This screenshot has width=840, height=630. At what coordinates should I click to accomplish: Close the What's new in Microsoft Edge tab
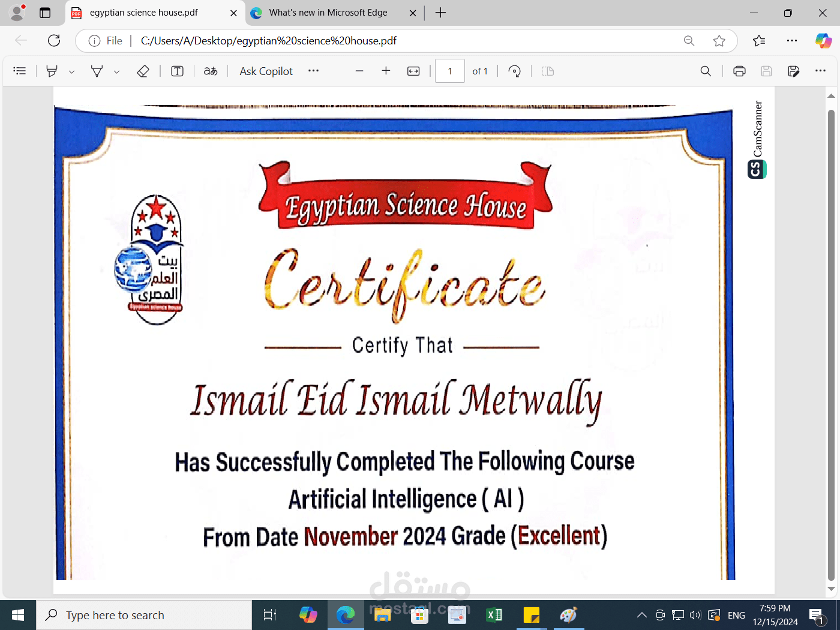point(413,13)
